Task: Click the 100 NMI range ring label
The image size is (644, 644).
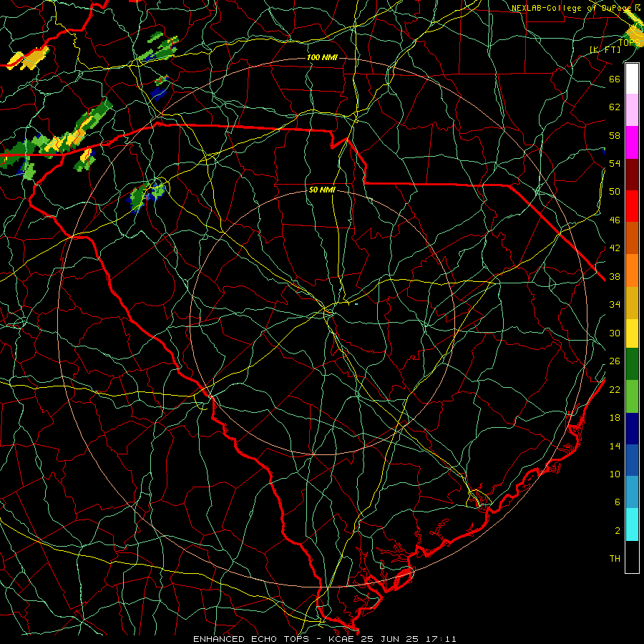Action: point(322,57)
